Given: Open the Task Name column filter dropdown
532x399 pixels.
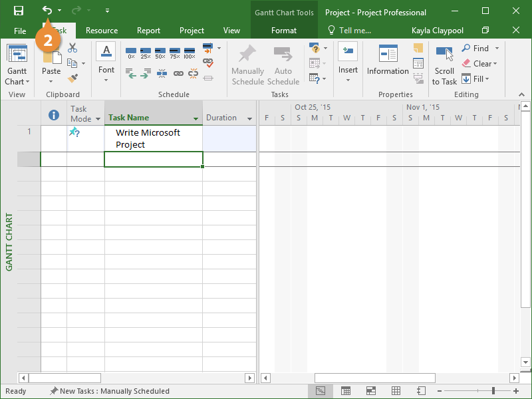Looking at the screenshot, I should 196,119.
